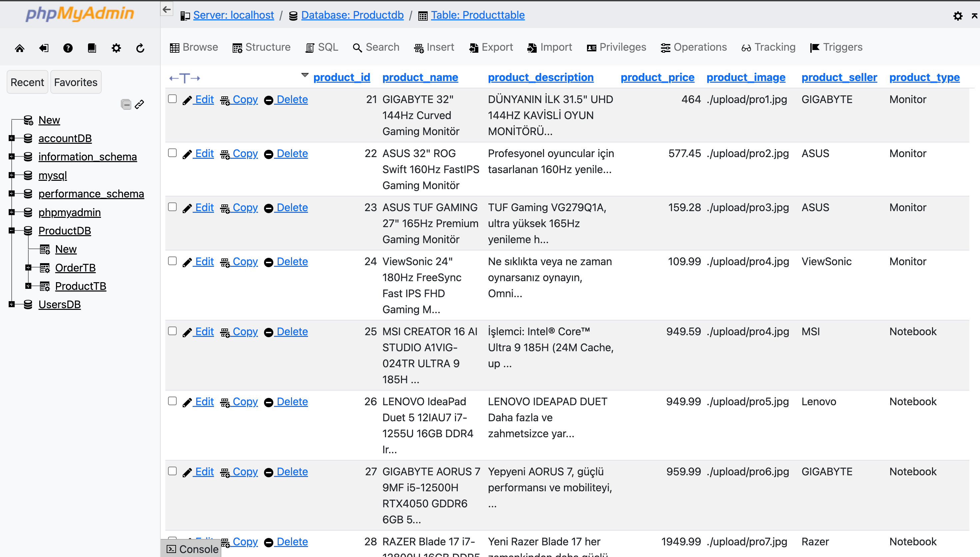Click Server: localhost breadcrumb link
Screen dimensions: 980x557
pyautogui.click(x=234, y=15)
